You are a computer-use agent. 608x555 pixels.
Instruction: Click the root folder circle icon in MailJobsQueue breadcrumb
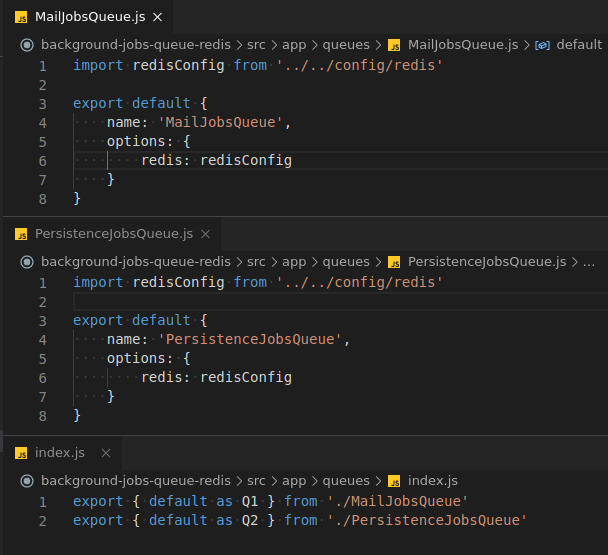27,45
